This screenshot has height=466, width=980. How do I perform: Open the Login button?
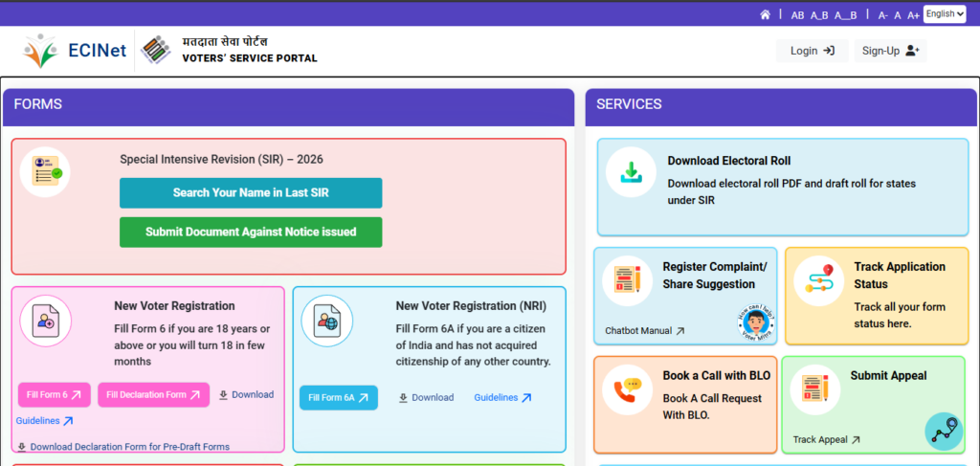[812, 52]
